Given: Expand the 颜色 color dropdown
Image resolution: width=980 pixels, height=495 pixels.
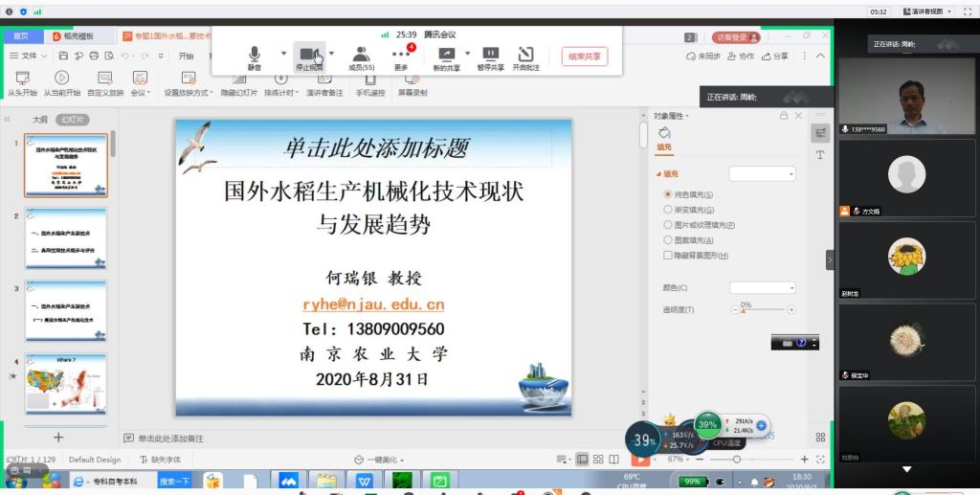Looking at the screenshot, I should [762, 287].
